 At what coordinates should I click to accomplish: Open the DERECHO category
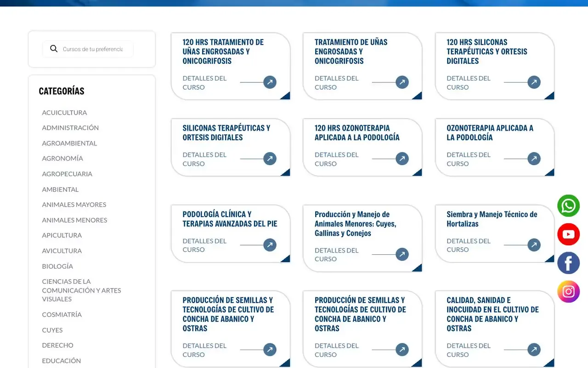(x=58, y=345)
